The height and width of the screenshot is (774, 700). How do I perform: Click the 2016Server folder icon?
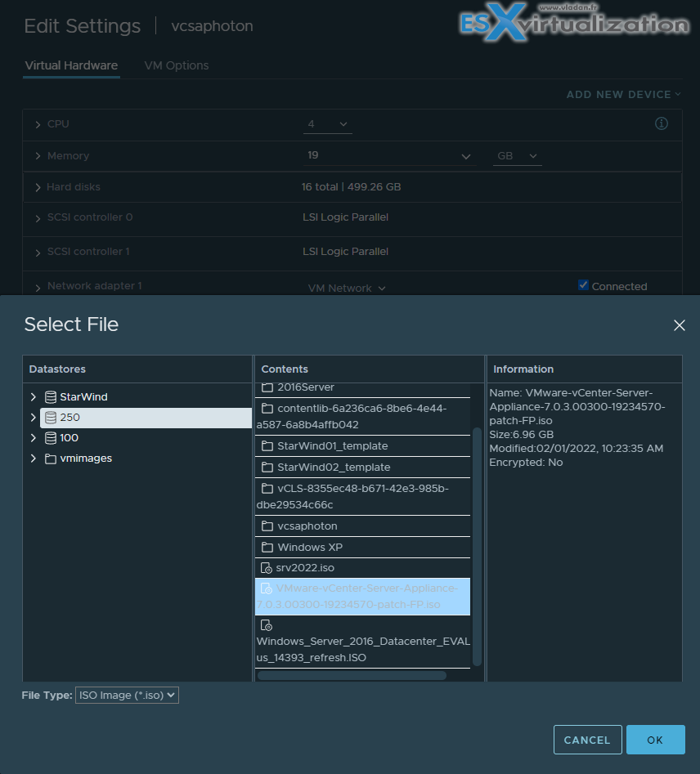(x=267, y=387)
